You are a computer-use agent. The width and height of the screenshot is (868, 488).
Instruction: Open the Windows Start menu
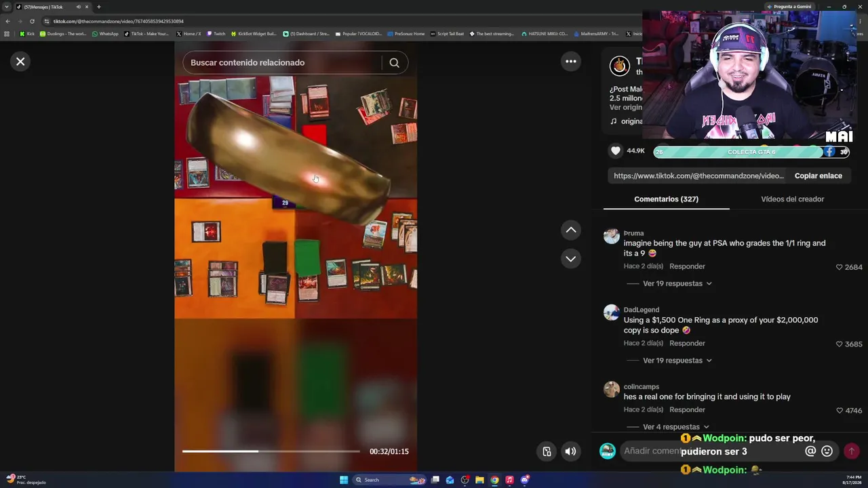click(x=344, y=480)
